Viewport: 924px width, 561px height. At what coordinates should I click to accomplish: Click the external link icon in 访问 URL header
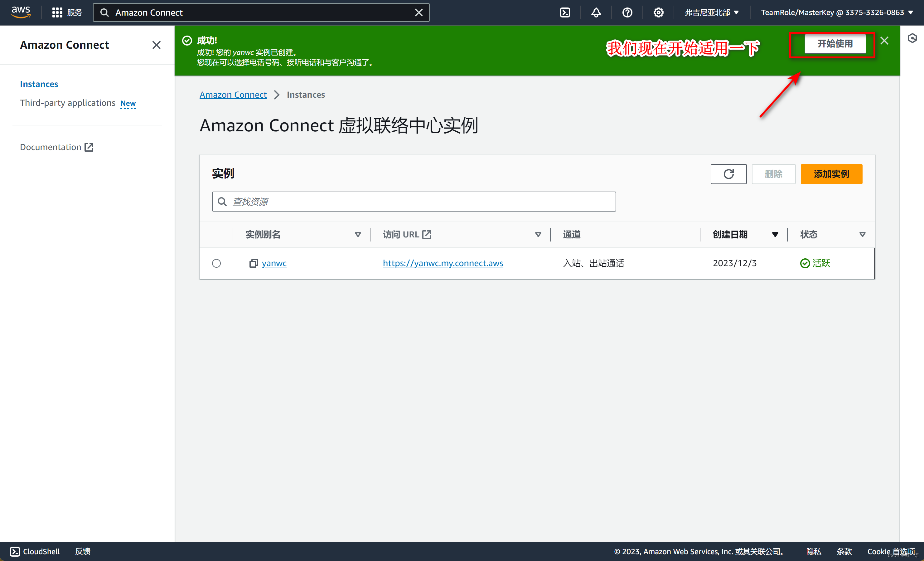[427, 235]
